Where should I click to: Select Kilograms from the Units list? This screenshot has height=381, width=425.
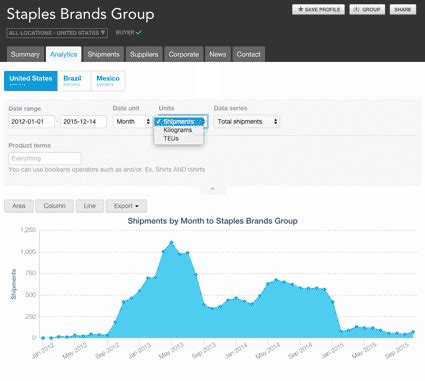(178, 130)
